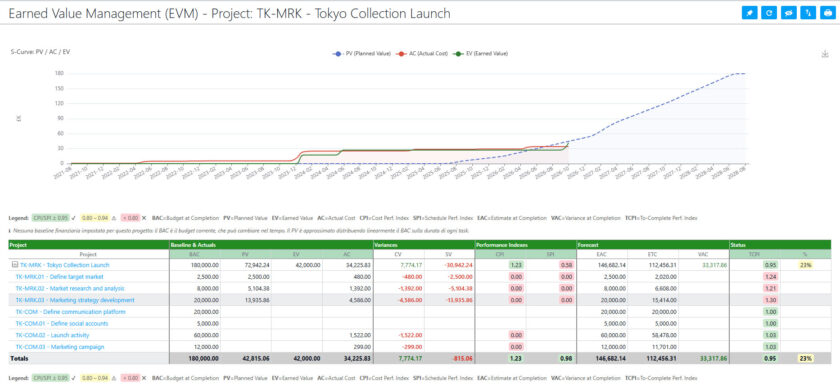Click the SV column header
This screenshot has height=384, width=840.
449,254
